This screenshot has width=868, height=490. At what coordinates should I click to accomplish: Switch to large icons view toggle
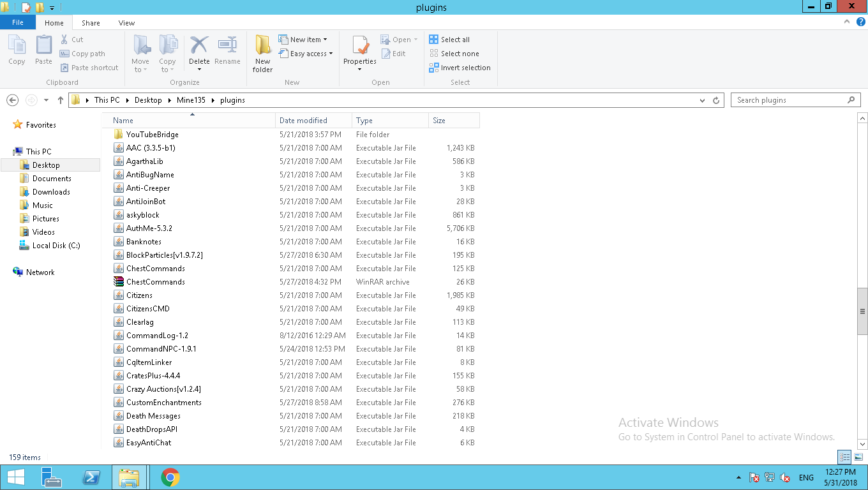(858, 457)
